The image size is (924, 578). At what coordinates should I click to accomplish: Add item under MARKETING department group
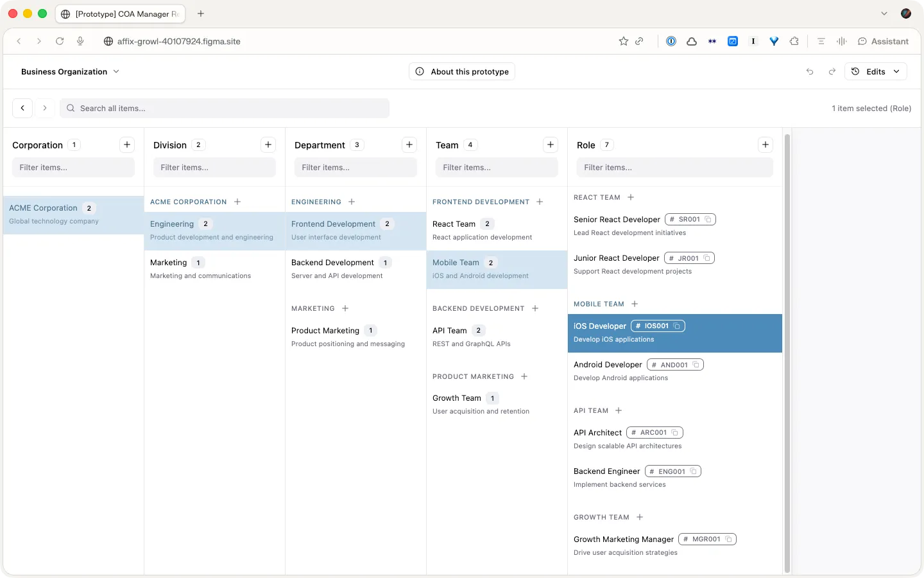click(x=345, y=308)
